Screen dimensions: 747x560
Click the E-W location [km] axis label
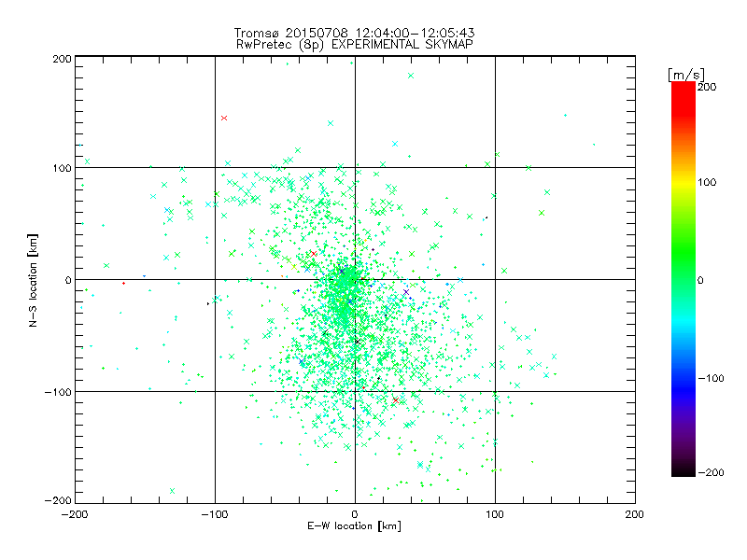354,526
